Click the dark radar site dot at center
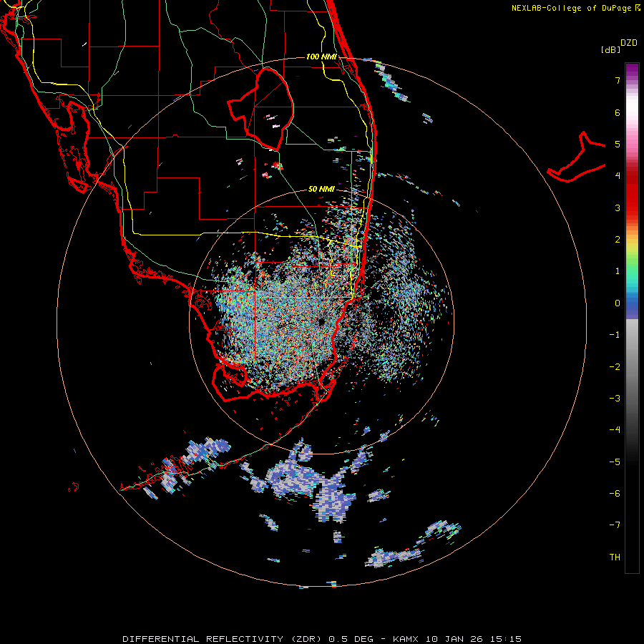The height and width of the screenshot is (644, 644). point(321,321)
